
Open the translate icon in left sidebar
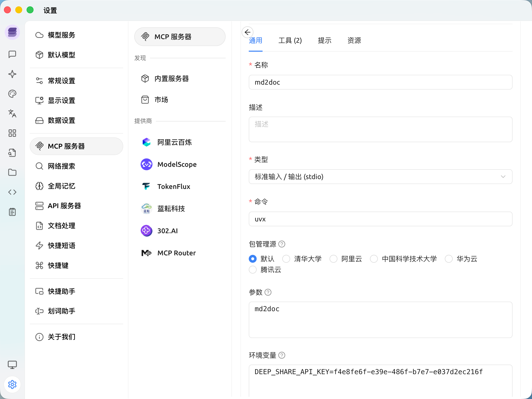click(x=12, y=113)
